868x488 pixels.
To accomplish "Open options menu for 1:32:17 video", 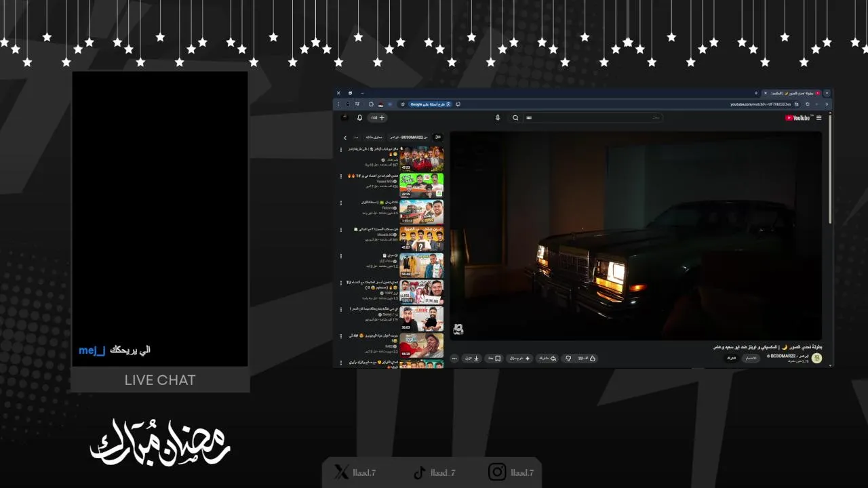I will tap(340, 203).
